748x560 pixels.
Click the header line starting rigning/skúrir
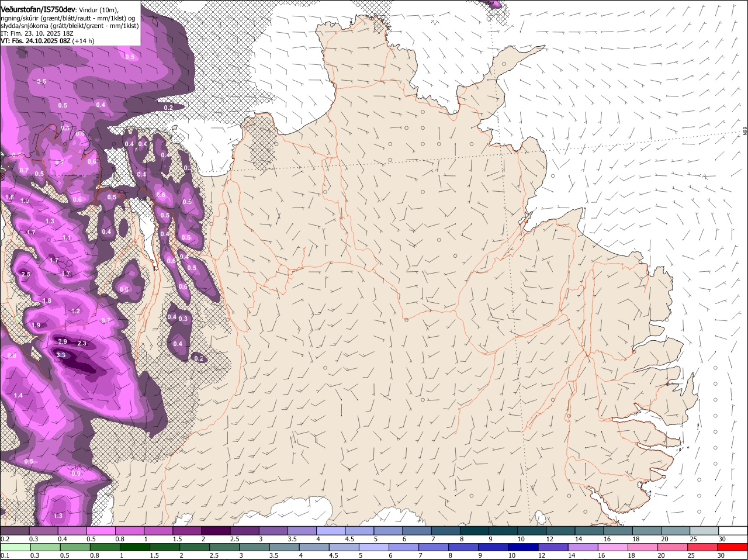pyautogui.click(x=67, y=18)
